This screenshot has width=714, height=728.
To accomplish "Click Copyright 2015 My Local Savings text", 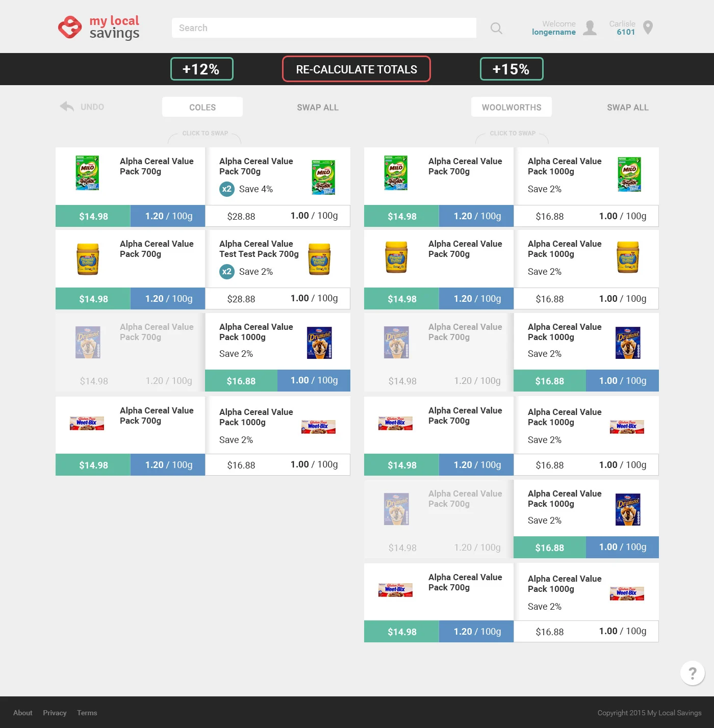I will (649, 713).
